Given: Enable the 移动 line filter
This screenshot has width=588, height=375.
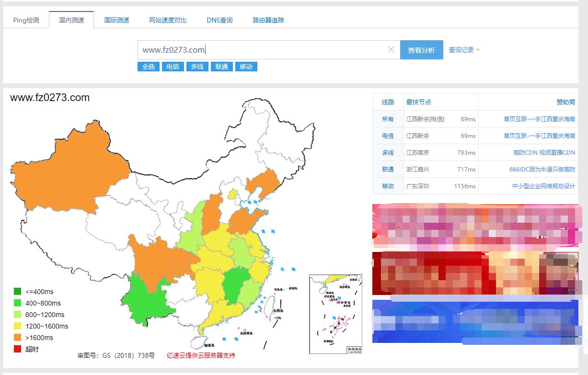Looking at the screenshot, I should (246, 67).
